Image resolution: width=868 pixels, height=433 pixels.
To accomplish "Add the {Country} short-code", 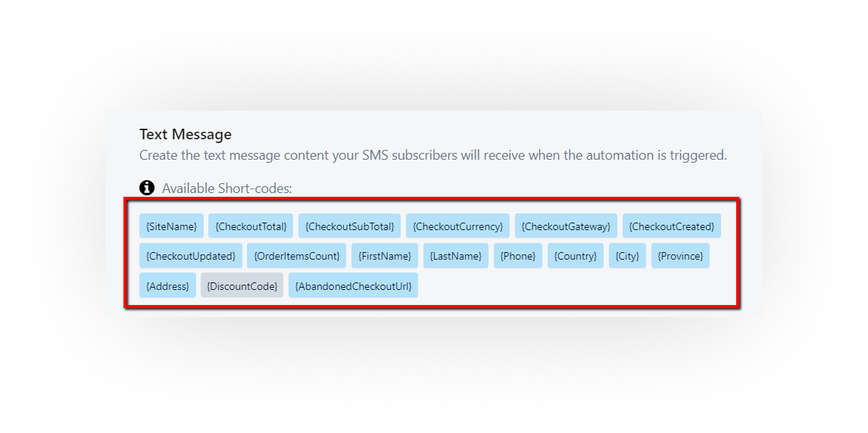I will coord(576,256).
